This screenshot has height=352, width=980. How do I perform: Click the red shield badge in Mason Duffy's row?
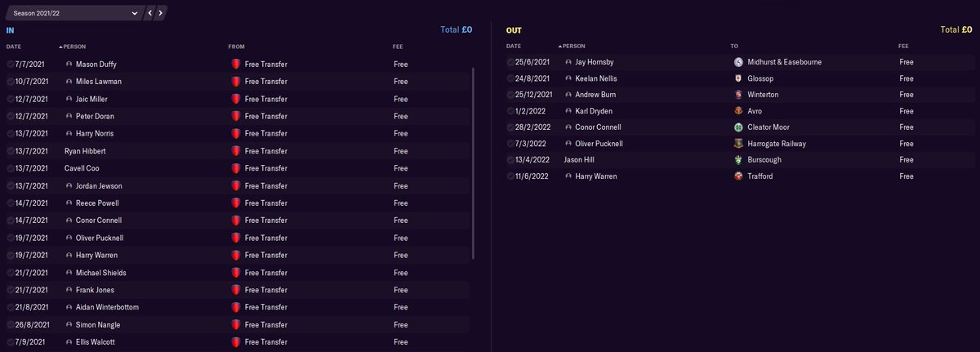pos(235,64)
